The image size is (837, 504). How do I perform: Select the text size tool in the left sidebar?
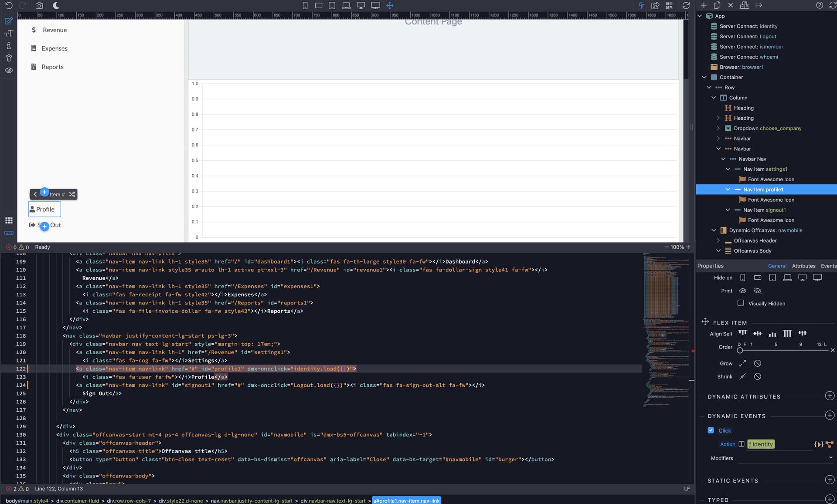pyautogui.click(x=9, y=34)
